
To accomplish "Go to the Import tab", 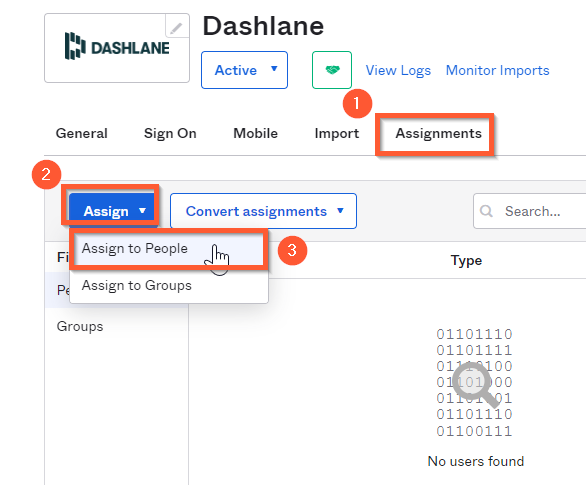I will (x=337, y=133).
